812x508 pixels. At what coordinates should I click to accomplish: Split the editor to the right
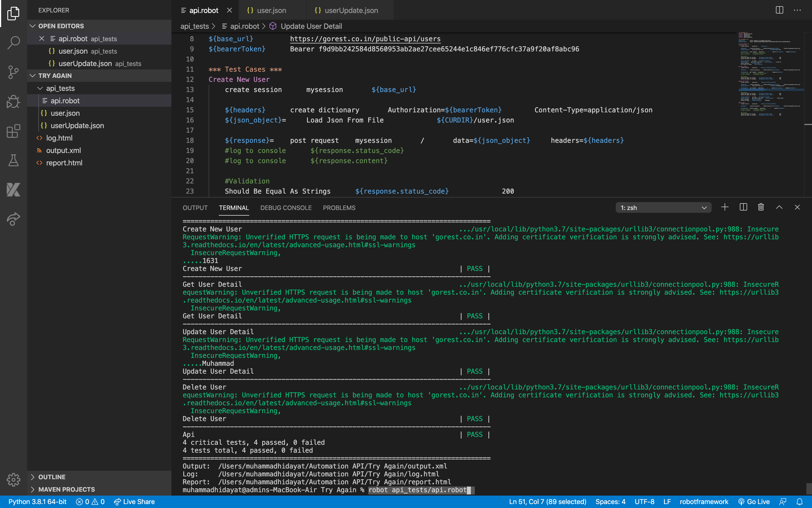(x=779, y=10)
